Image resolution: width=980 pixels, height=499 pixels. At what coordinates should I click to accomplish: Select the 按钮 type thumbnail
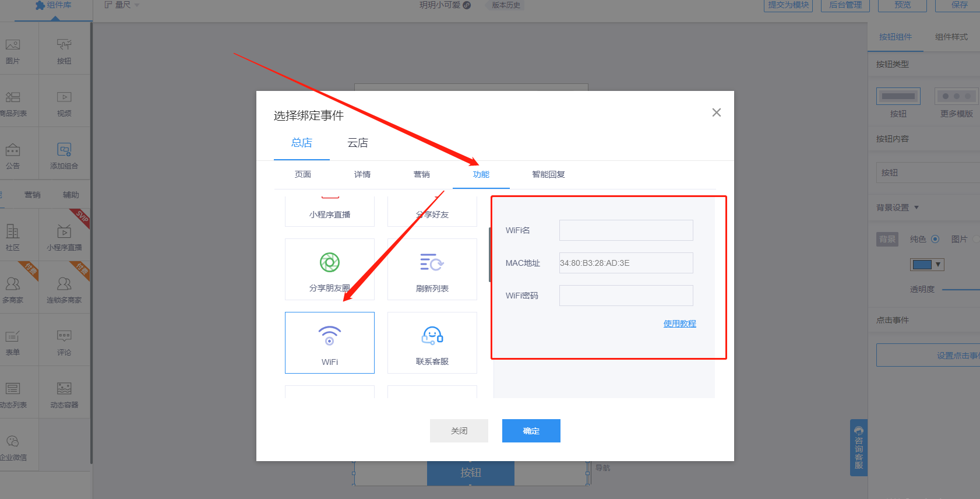[898, 96]
